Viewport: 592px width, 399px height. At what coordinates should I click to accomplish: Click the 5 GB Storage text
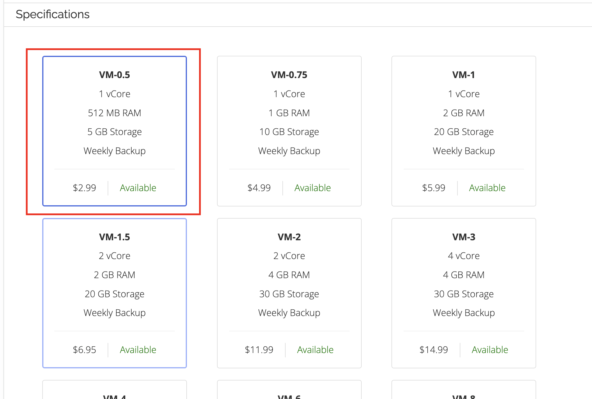pos(114,132)
